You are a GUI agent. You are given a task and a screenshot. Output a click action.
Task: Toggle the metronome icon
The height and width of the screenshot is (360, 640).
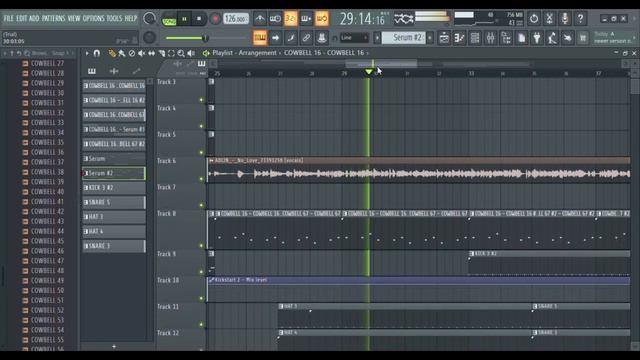point(260,19)
